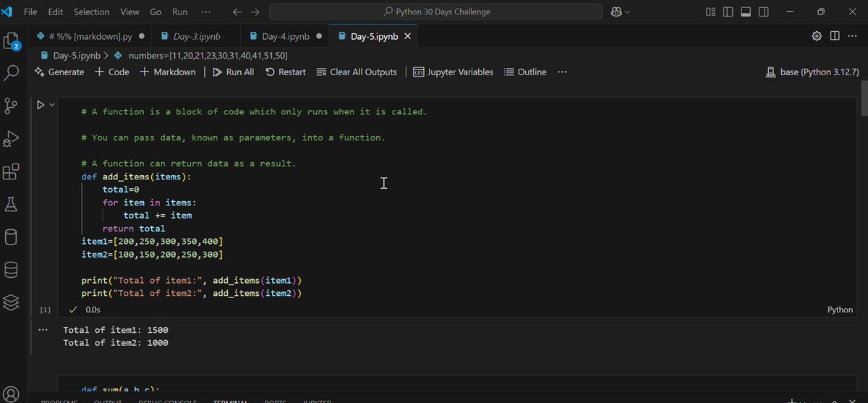Select base (Python 3.12.7) kernel
The width and height of the screenshot is (868, 403).
812,72
